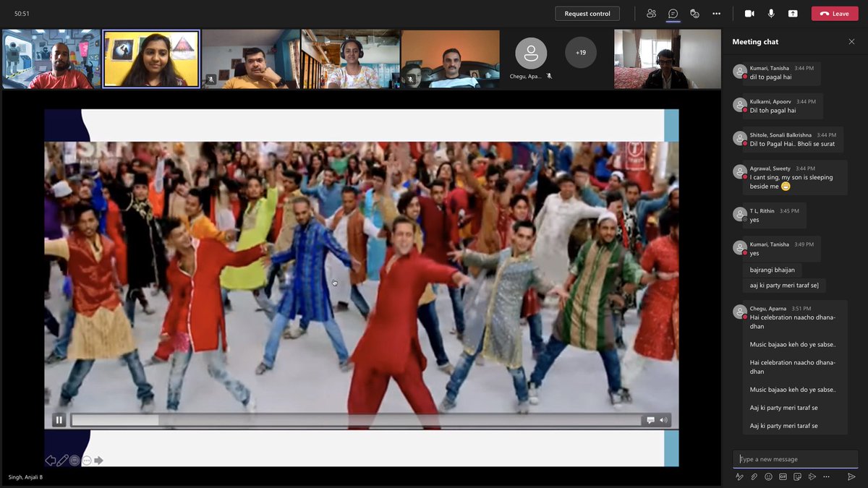Open Agrawal Sweety's avatar in chat

740,172
